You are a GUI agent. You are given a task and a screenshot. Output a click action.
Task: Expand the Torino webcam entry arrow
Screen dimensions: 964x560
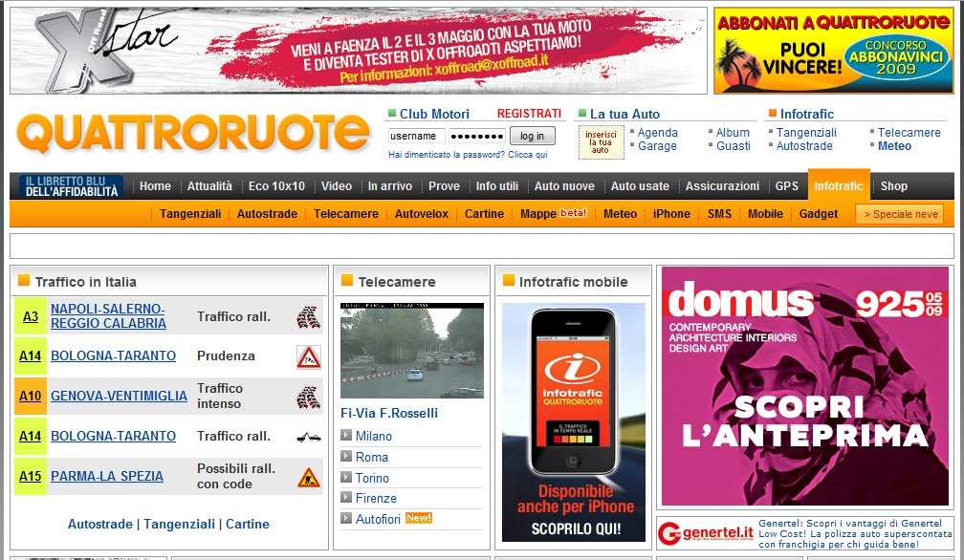tap(346, 478)
